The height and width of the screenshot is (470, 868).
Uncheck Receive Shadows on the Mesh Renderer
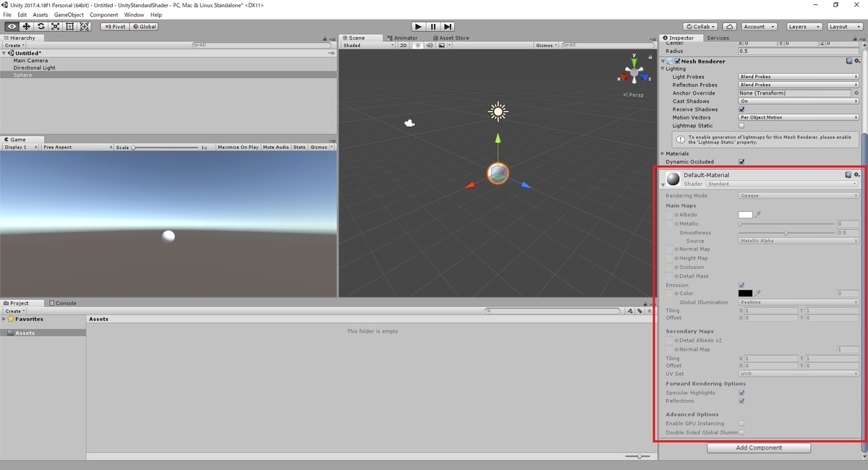pyautogui.click(x=741, y=109)
